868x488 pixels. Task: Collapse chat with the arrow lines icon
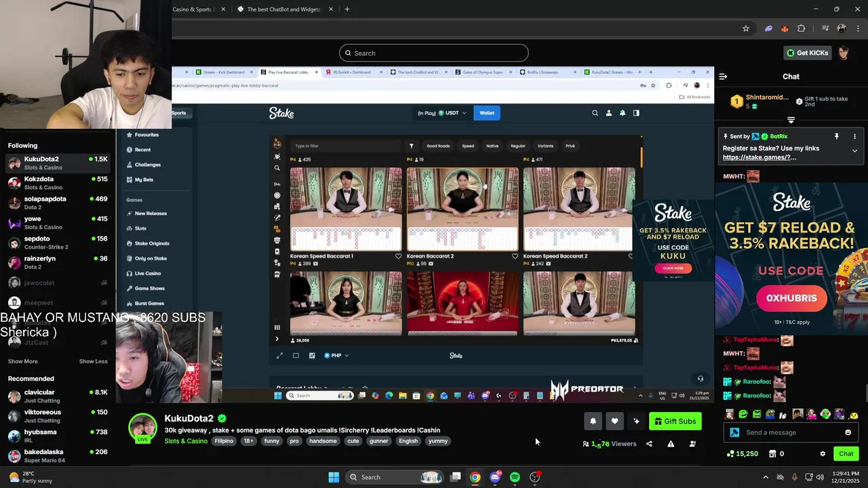click(x=723, y=77)
